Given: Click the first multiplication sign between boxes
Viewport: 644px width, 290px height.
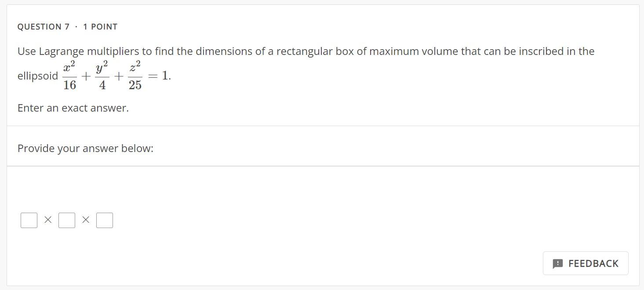Looking at the screenshot, I should tap(47, 220).
